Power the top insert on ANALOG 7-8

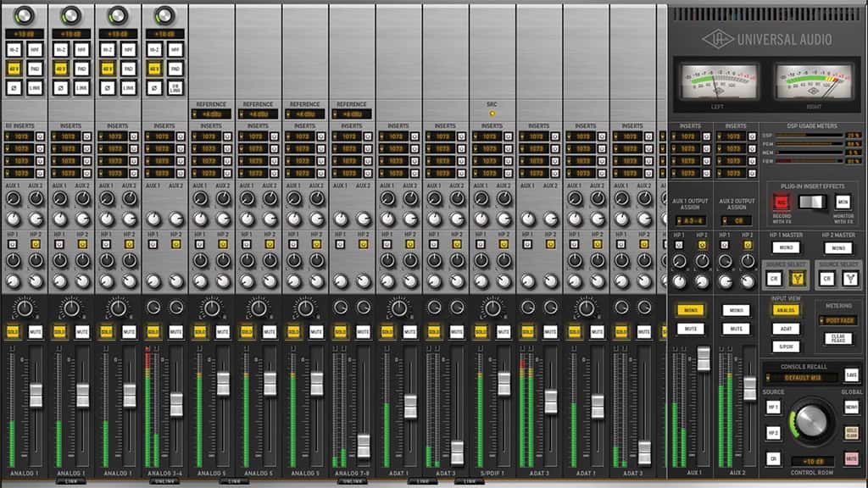(368, 136)
